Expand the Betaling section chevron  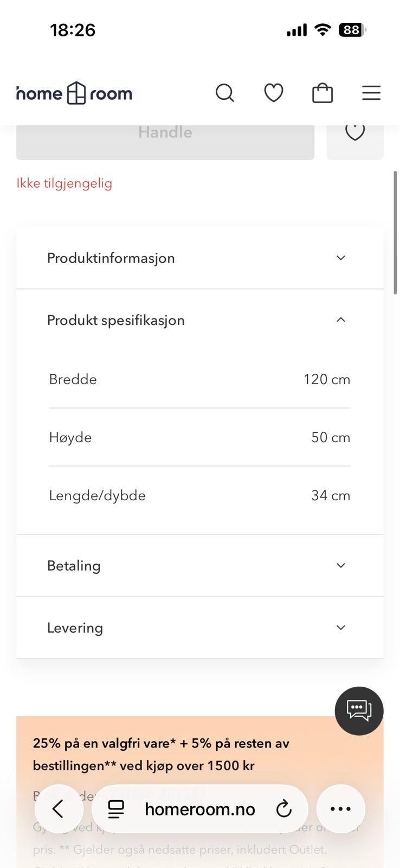click(x=340, y=565)
